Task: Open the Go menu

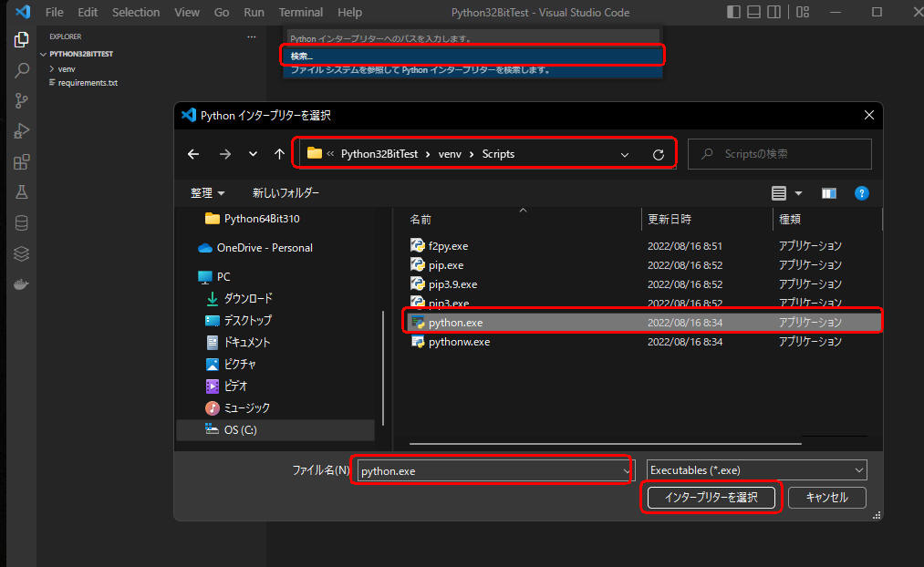Action: point(222,13)
